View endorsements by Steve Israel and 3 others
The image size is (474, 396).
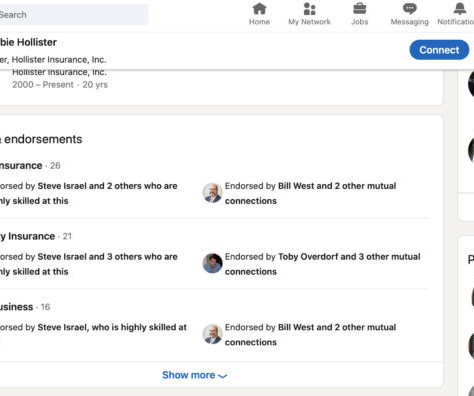(89, 264)
